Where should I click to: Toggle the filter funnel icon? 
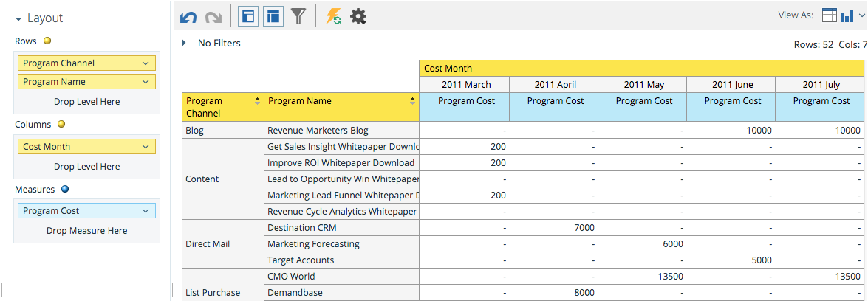click(x=298, y=16)
